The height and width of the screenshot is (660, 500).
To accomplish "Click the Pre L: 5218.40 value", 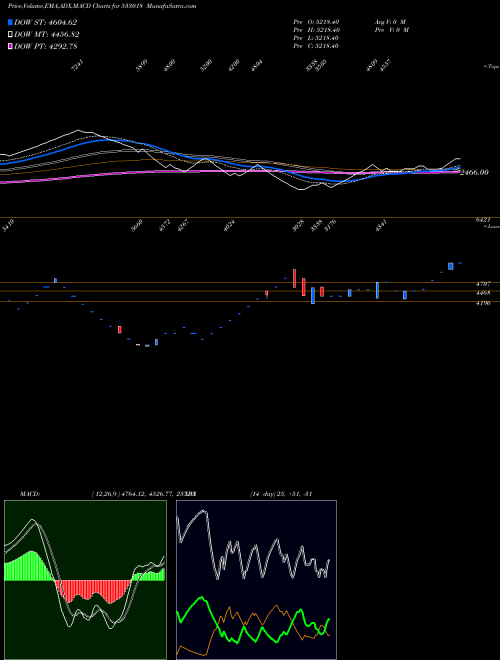I will tap(316, 38).
